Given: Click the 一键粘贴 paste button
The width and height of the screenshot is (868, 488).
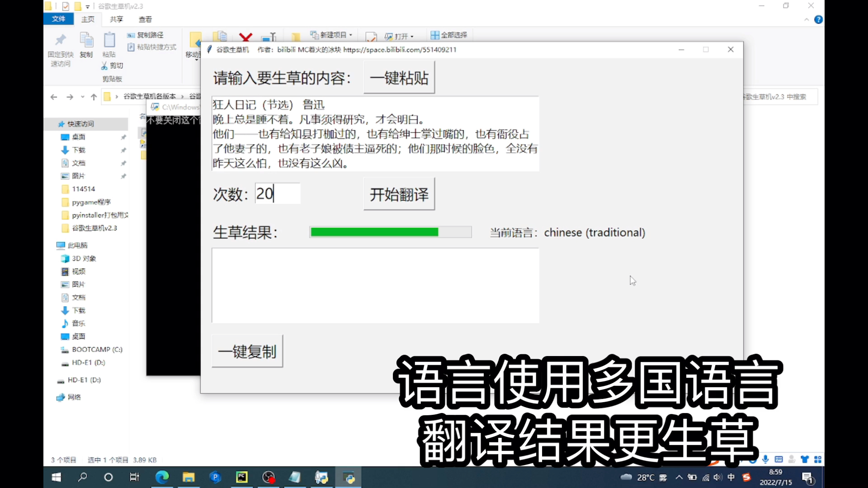Looking at the screenshot, I should click(399, 78).
